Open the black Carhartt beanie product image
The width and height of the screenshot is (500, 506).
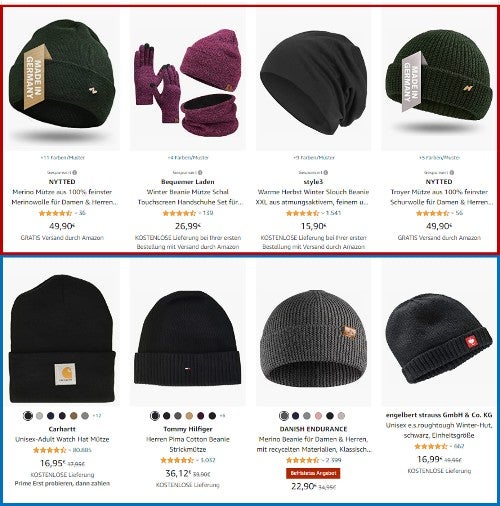[62, 337]
